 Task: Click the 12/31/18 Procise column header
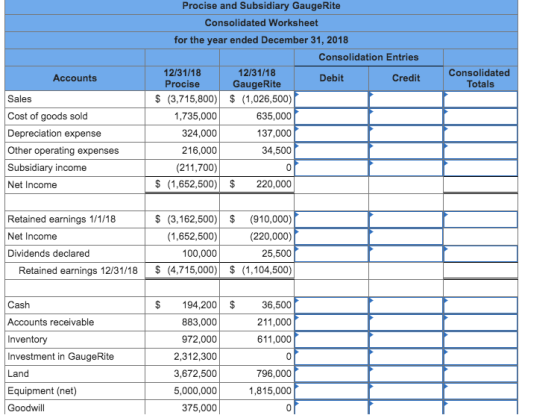182,78
